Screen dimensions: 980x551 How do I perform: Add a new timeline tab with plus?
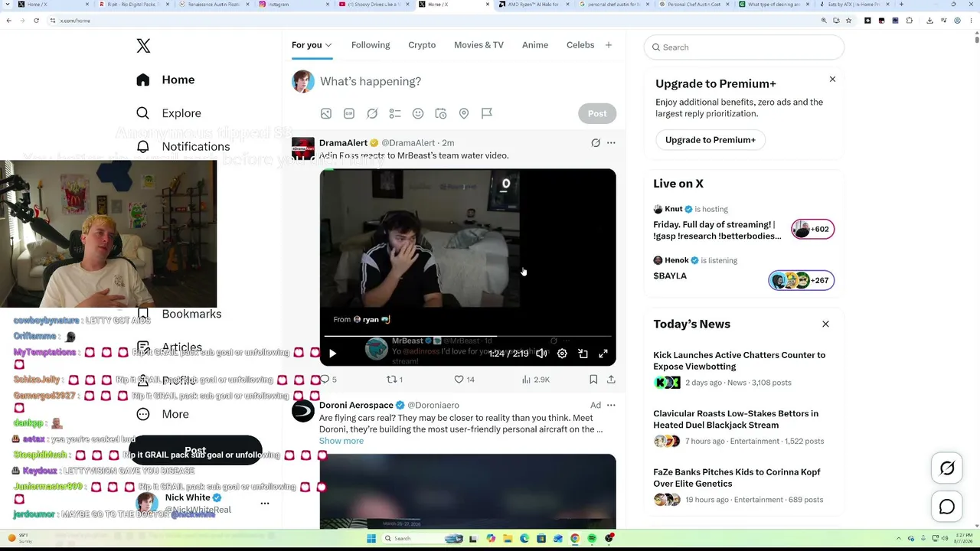point(609,45)
